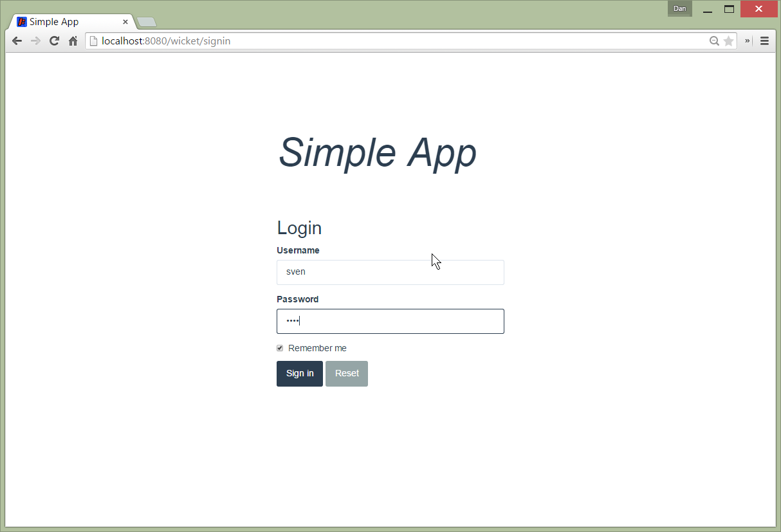
Task: Open a new tab with the blank tab button
Action: (147, 23)
